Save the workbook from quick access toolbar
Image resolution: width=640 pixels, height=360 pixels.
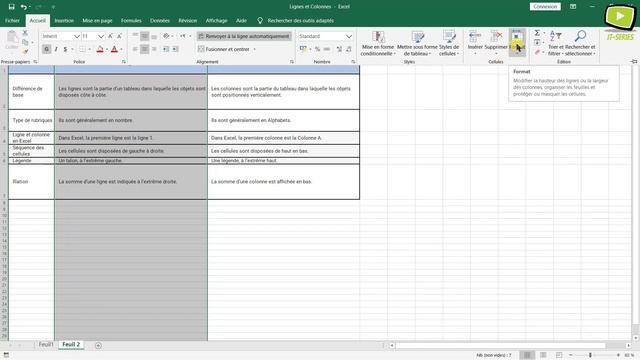pyautogui.click(x=11, y=7)
